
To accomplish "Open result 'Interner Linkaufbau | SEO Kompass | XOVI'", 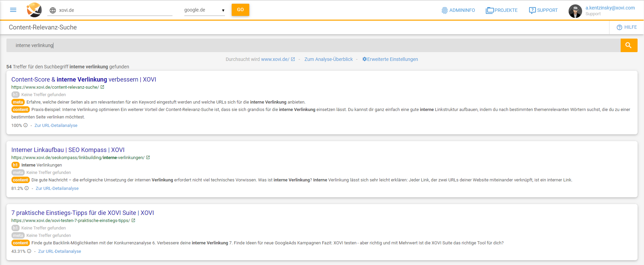I will [x=68, y=150].
